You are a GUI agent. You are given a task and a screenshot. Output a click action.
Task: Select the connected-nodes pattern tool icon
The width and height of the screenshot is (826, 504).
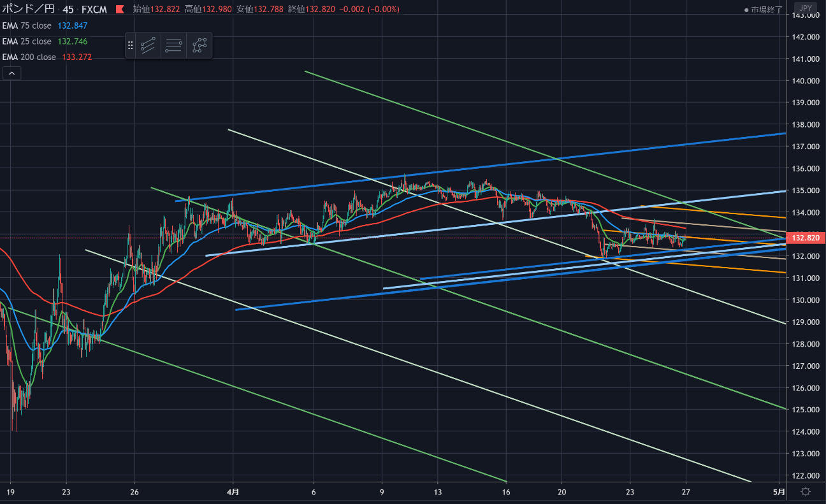tap(200, 45)
